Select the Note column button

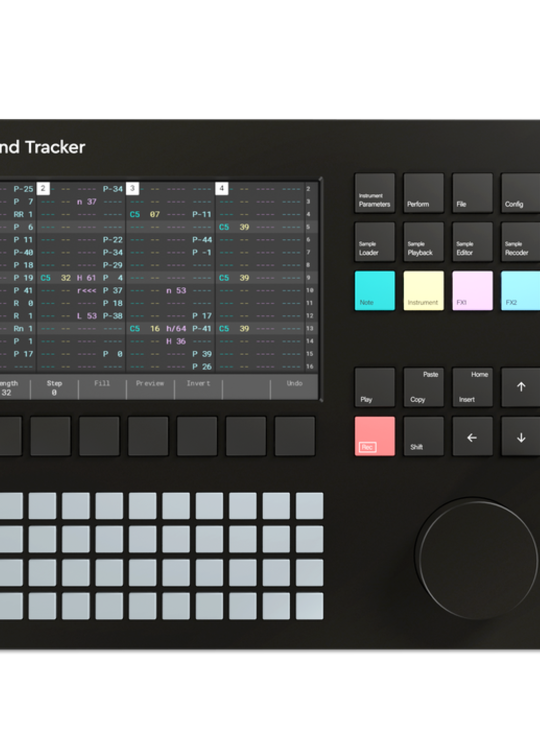point(375,291)
